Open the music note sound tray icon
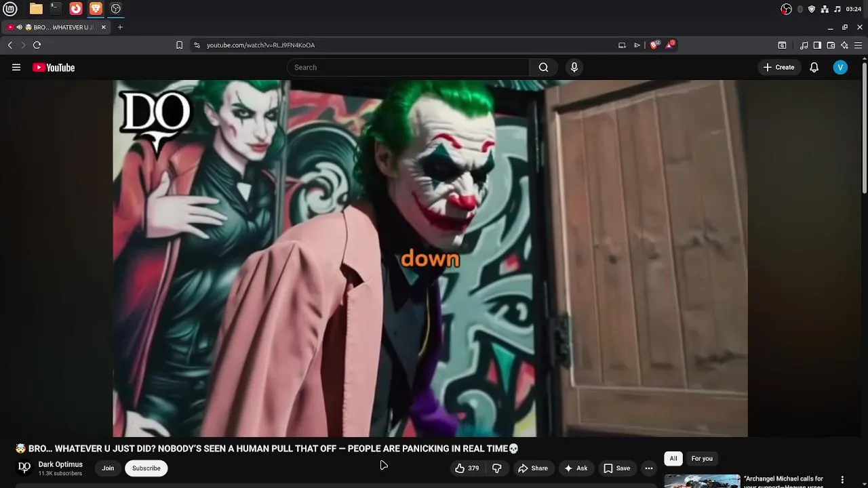 tap(837, 9)
